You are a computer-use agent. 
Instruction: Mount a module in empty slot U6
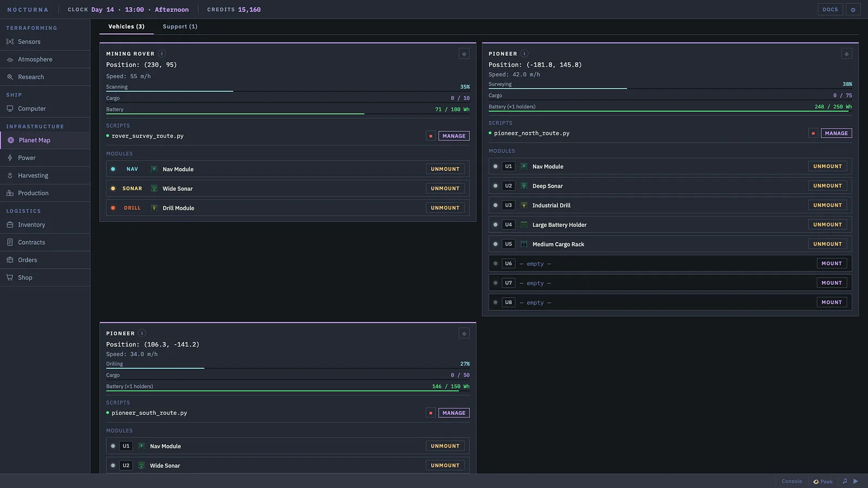832,264
